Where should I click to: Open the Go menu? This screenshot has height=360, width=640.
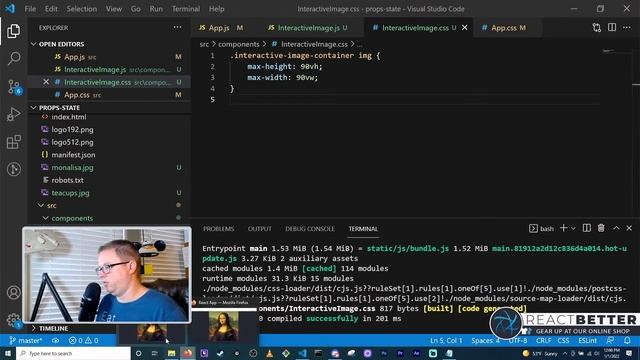(x=136, y=9)
